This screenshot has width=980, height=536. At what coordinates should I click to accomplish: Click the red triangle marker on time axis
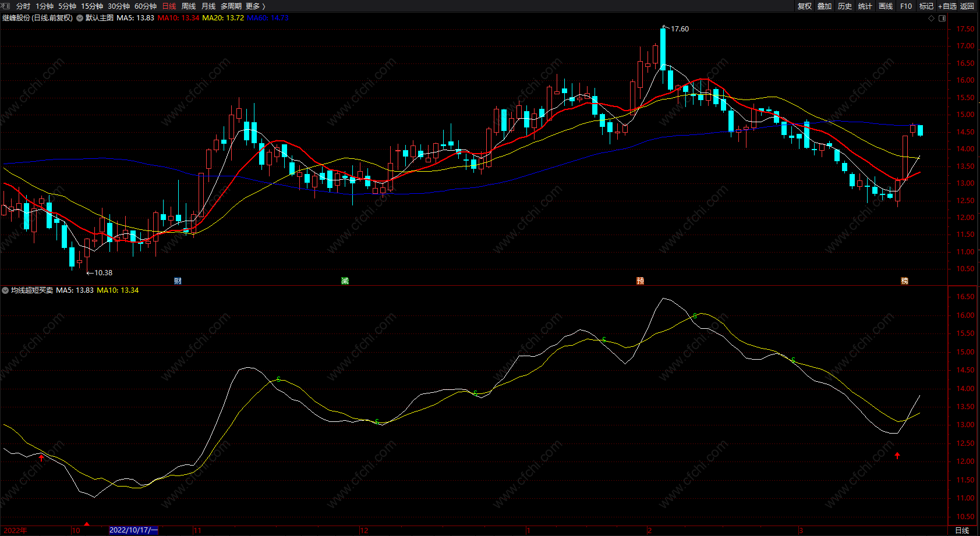coord(87,524)
